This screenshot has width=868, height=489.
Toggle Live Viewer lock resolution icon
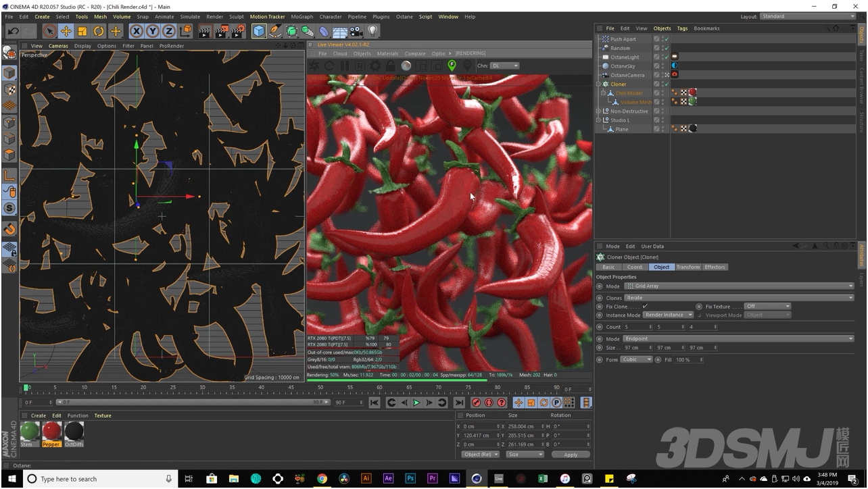(x=391, y=66)
